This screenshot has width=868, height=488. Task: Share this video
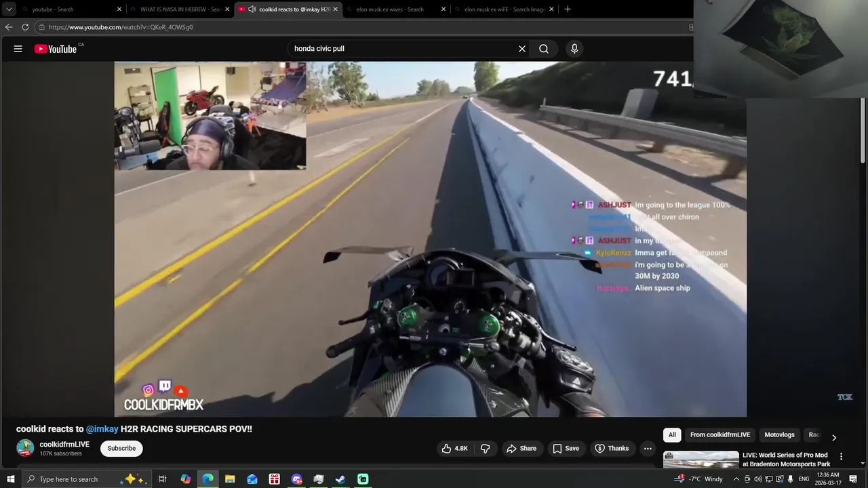coord(521,448)
